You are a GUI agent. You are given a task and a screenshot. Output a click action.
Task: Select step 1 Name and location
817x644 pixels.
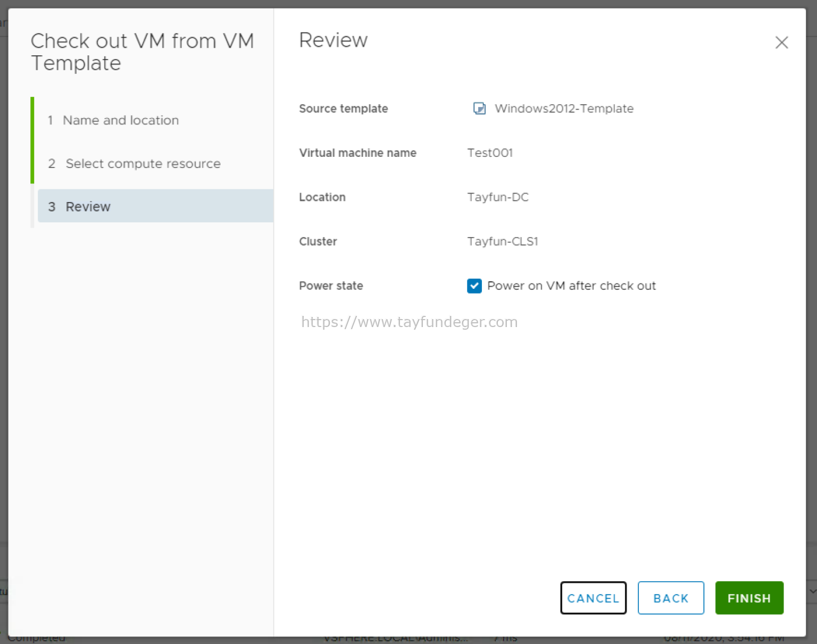pos(121,120)
